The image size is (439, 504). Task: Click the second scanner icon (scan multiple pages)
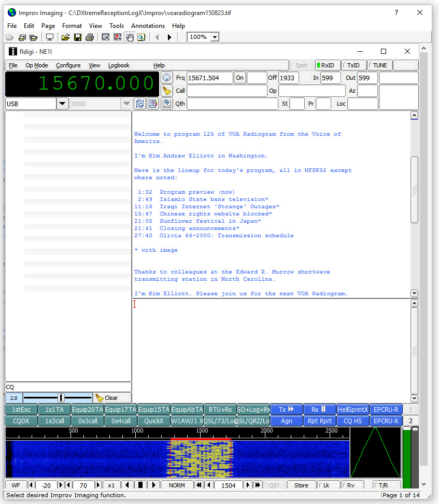(22, 37)
